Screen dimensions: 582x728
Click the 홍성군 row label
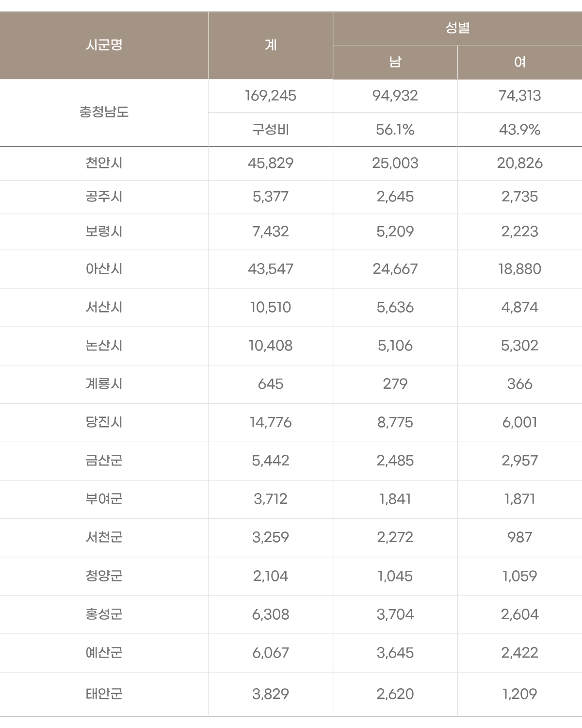click(104, 614)
